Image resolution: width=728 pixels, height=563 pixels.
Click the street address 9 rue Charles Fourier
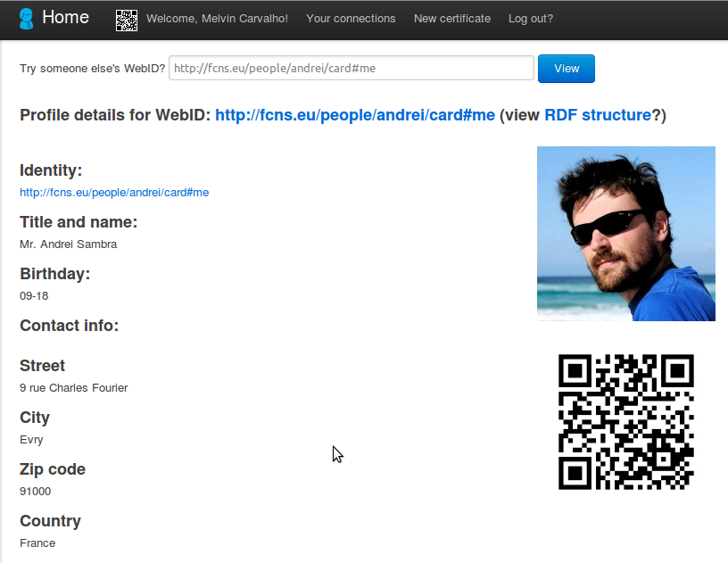click(74, 388)
